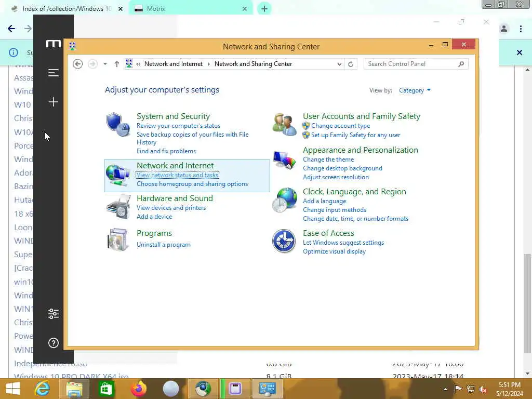532x399 pixels.
Task: Click Network and Internet breadcrumb
Action: [x=174, y=64]
